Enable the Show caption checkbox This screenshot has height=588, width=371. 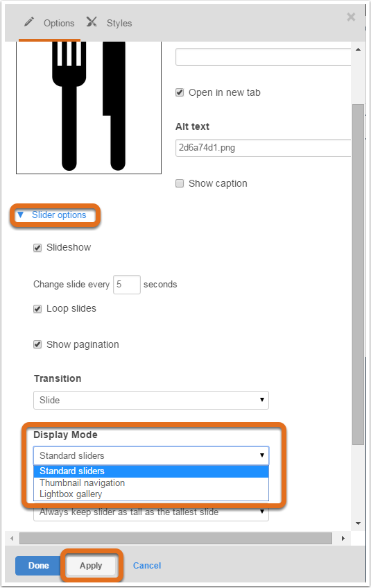[180, 183]
